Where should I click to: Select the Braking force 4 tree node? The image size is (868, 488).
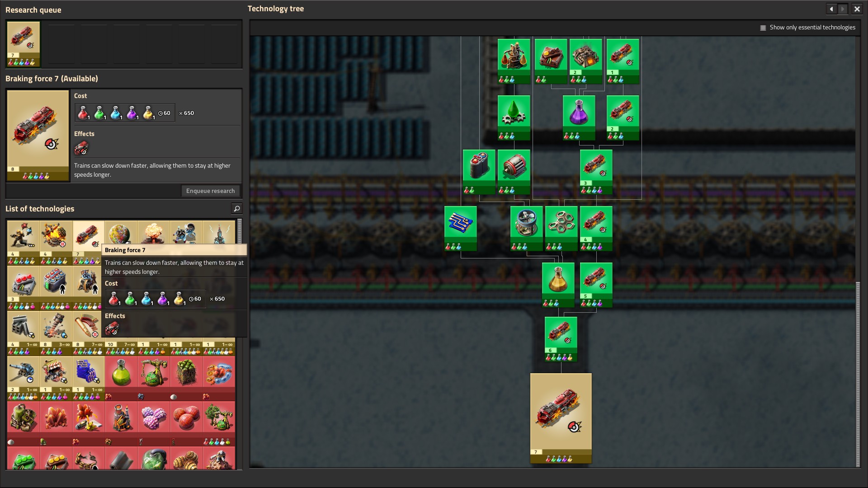[596, 229]
